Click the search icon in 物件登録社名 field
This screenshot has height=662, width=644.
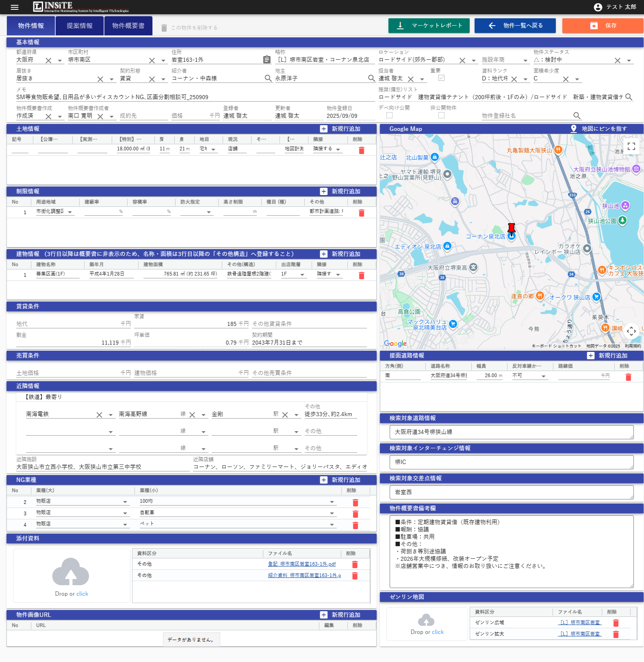[x=577, y=116]
